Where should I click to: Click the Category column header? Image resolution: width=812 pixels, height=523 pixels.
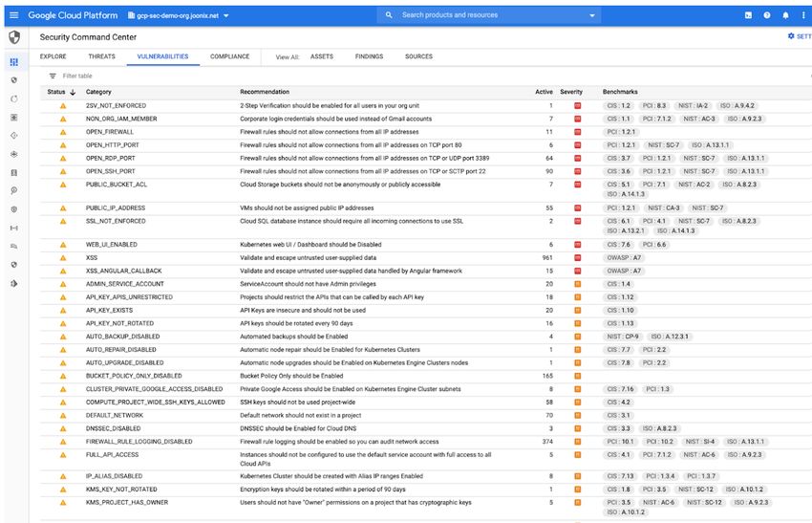pos(98,92)
